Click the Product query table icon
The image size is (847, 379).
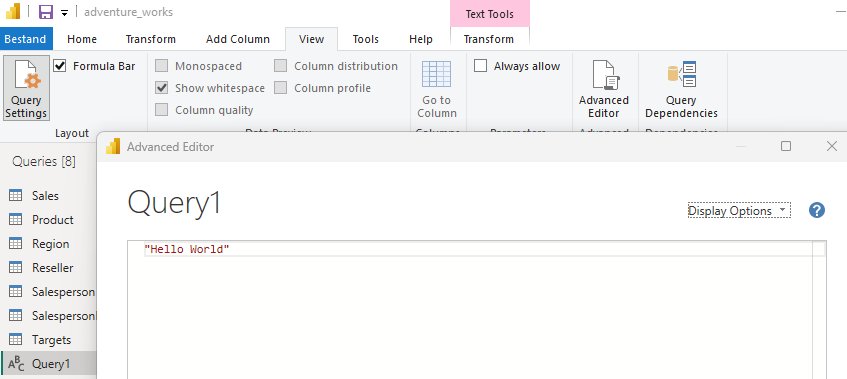(x=16, y=219)
